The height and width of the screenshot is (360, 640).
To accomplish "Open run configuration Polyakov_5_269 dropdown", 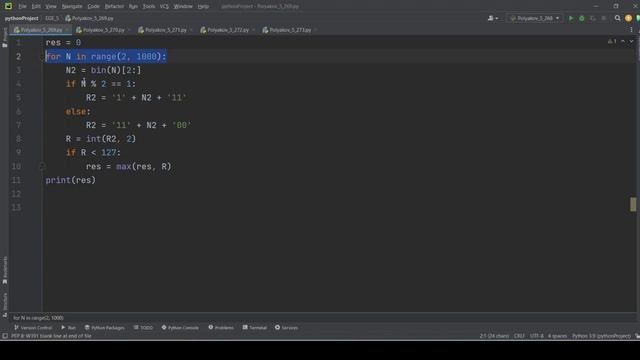I will [535, 18].
